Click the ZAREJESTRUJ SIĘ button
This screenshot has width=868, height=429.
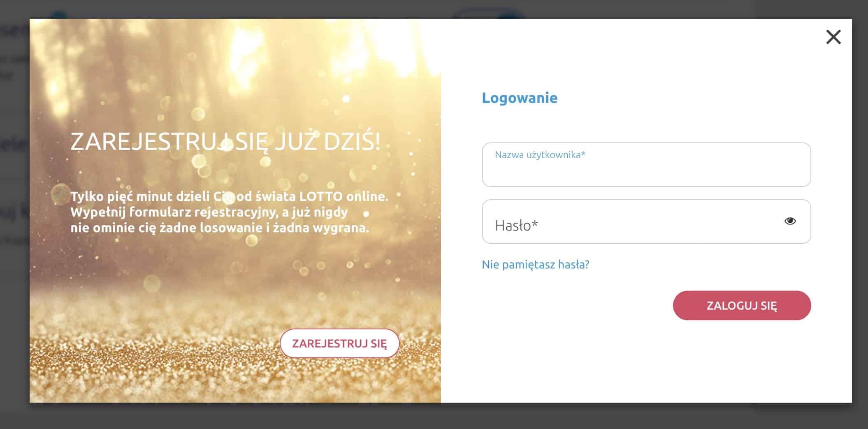[339, 343]
